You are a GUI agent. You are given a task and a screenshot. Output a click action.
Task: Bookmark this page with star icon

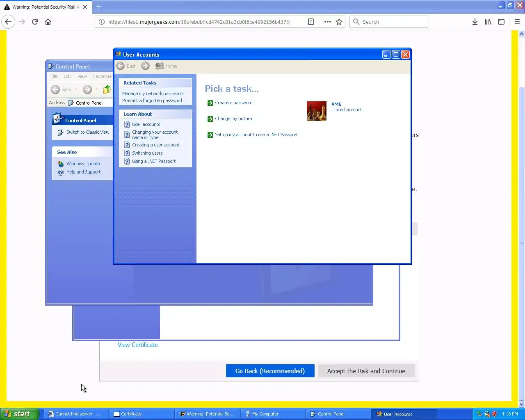[x=339, y=22]
